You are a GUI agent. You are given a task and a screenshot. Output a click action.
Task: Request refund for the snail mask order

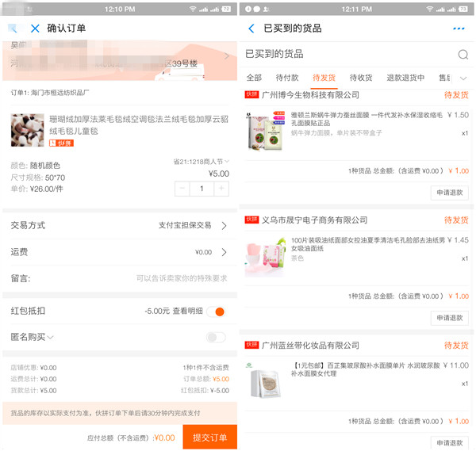[x=450, y=193]
